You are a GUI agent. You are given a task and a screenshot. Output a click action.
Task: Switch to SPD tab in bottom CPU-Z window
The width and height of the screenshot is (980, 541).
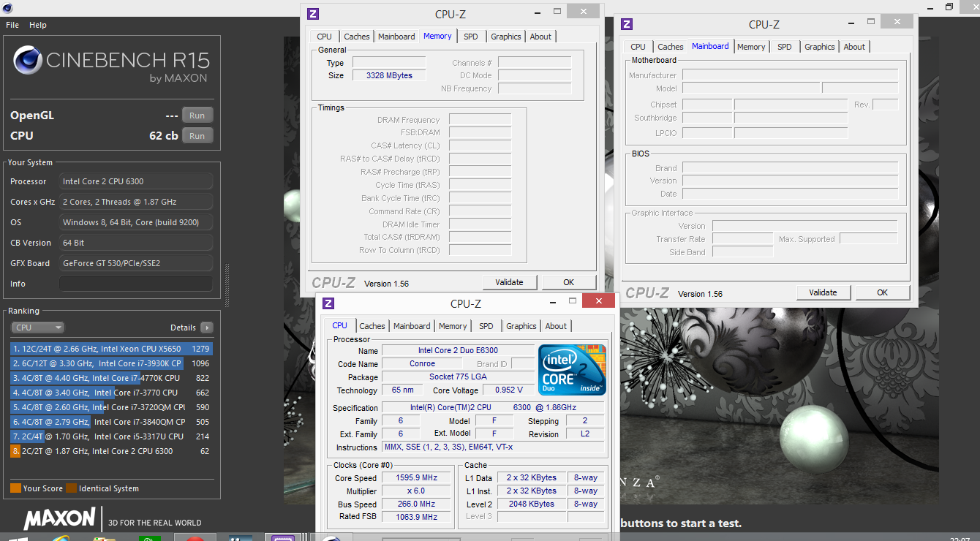click(486, 326)
